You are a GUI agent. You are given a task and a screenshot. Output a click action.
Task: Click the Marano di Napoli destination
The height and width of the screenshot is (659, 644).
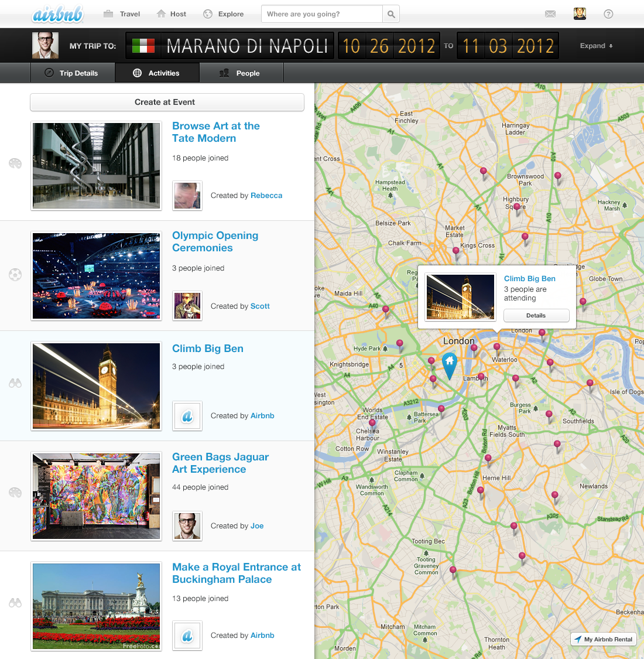coord(247,46)
